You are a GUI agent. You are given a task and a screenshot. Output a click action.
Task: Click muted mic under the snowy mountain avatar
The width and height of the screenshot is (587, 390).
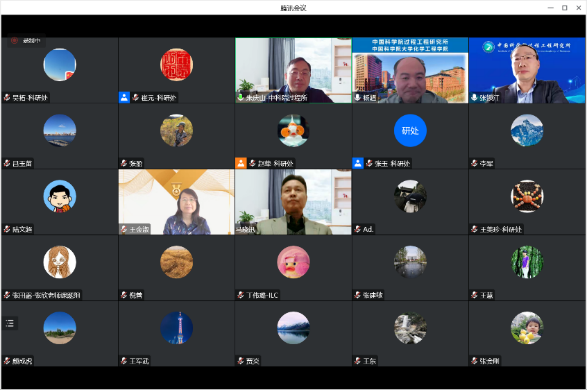pos(475,164)
